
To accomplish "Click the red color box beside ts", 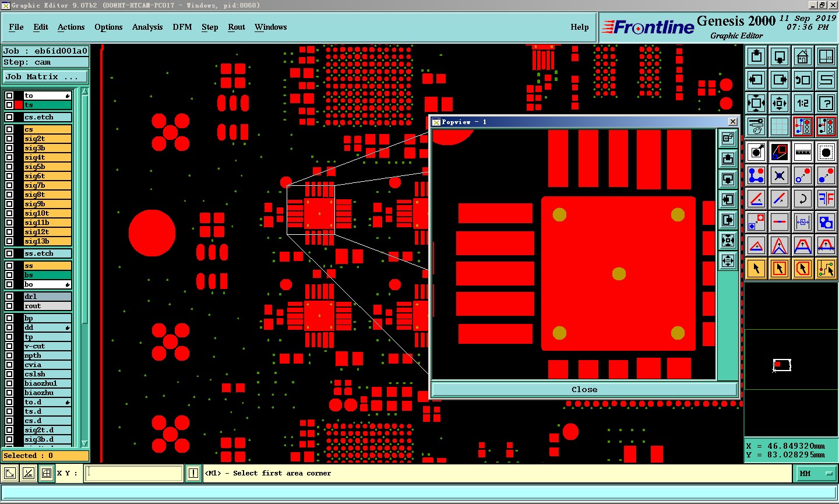I will point(19,105).
